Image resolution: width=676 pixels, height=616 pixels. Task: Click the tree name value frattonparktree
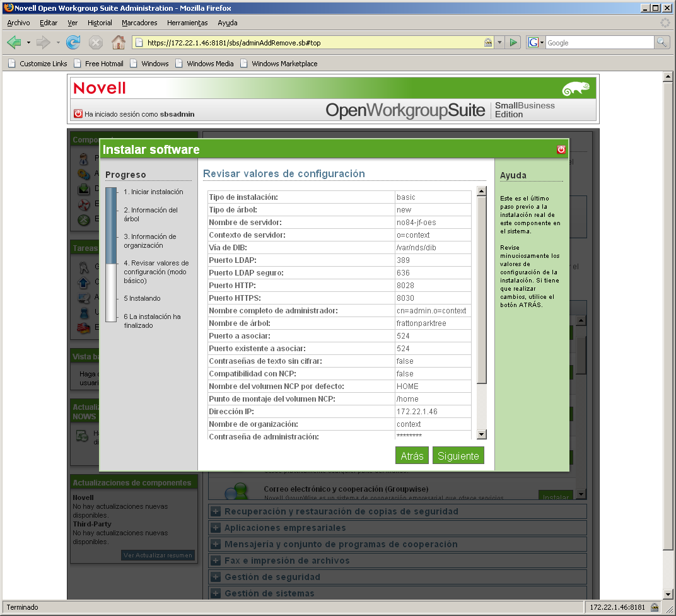[x=421, y=323]
